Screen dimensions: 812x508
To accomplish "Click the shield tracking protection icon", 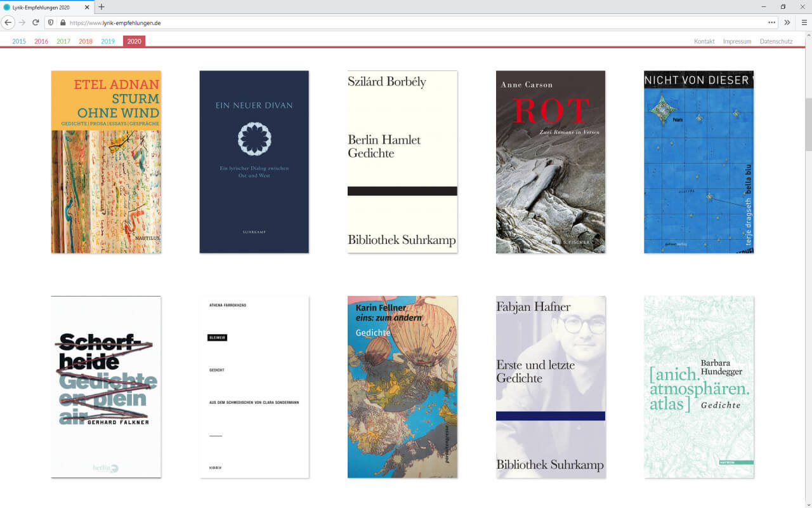I will [51, 22].
